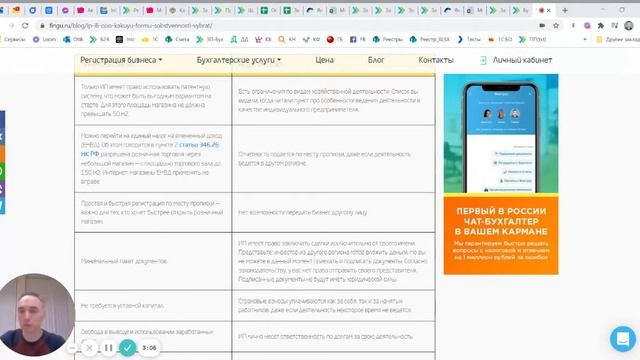Image resolution: width=640 pixels, height=360 pixels.
Task: Open the ГБ bookmark
Action: [335, 40]
